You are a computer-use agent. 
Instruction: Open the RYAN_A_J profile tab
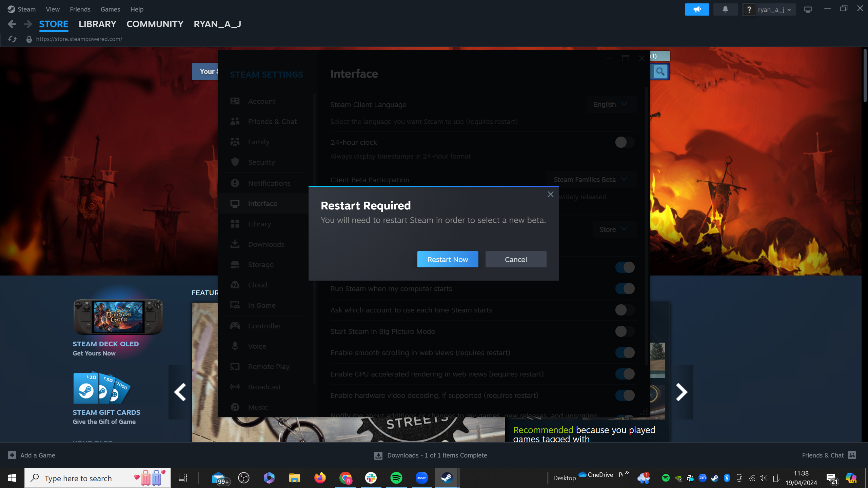tap(217, 24)
